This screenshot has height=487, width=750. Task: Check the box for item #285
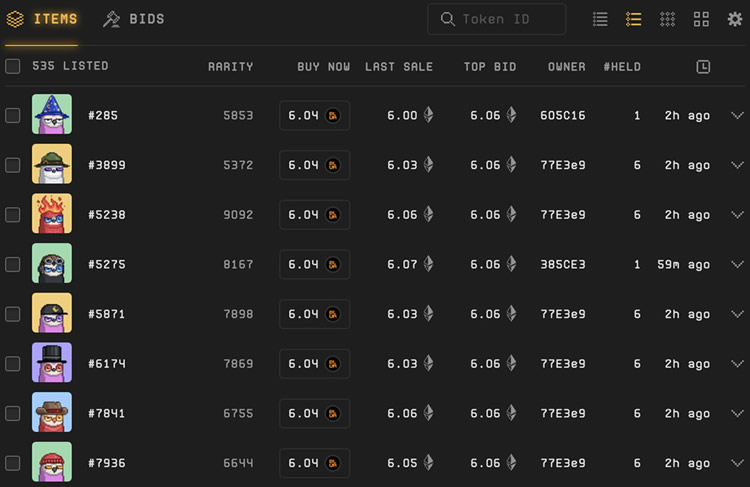[x=13, y=115]
